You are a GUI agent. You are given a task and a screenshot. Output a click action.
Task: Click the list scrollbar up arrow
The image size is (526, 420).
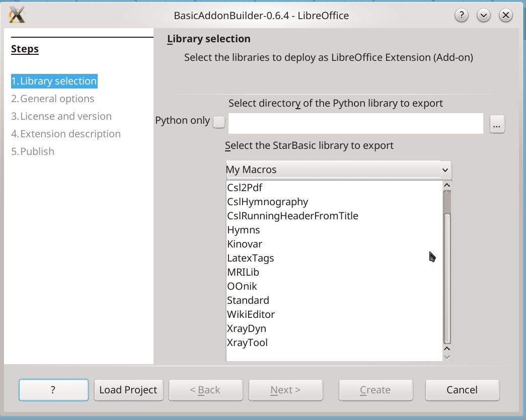[x=447, y=185]
